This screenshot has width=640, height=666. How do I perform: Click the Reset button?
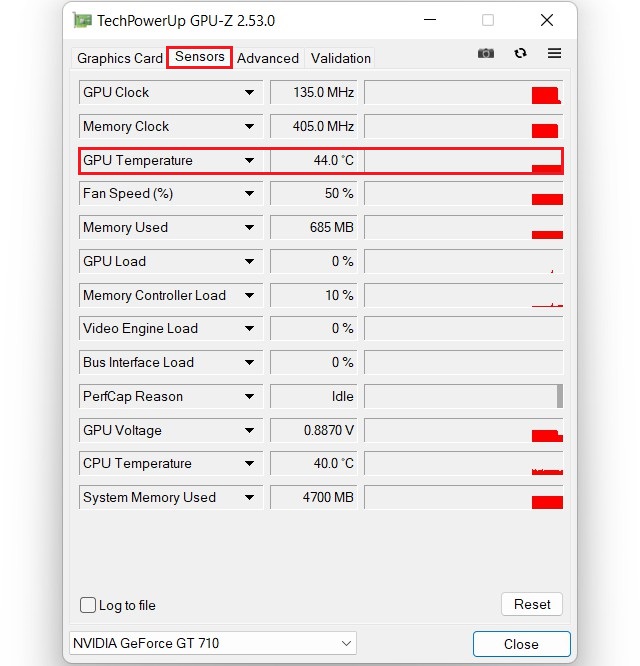(532, 604)
